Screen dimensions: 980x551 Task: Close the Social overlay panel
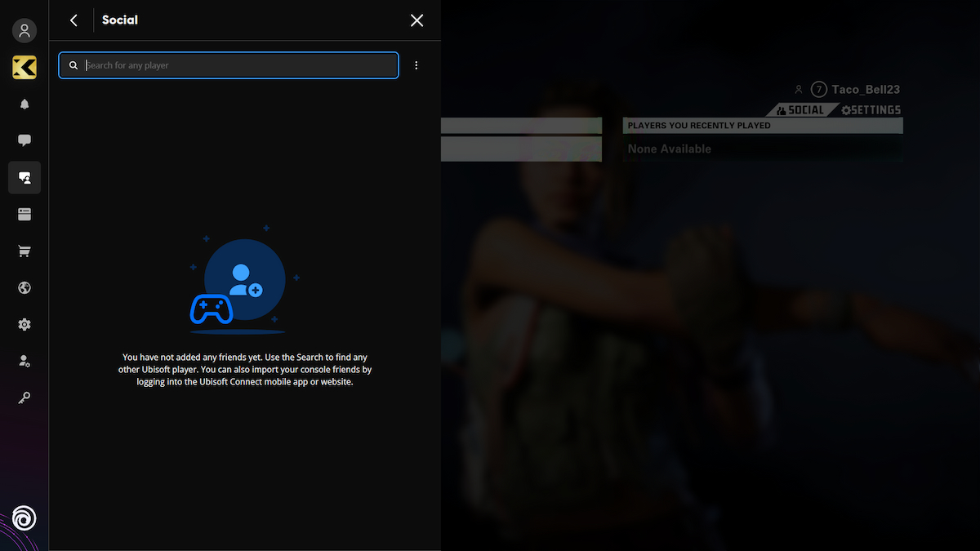(x=416, y=20)
